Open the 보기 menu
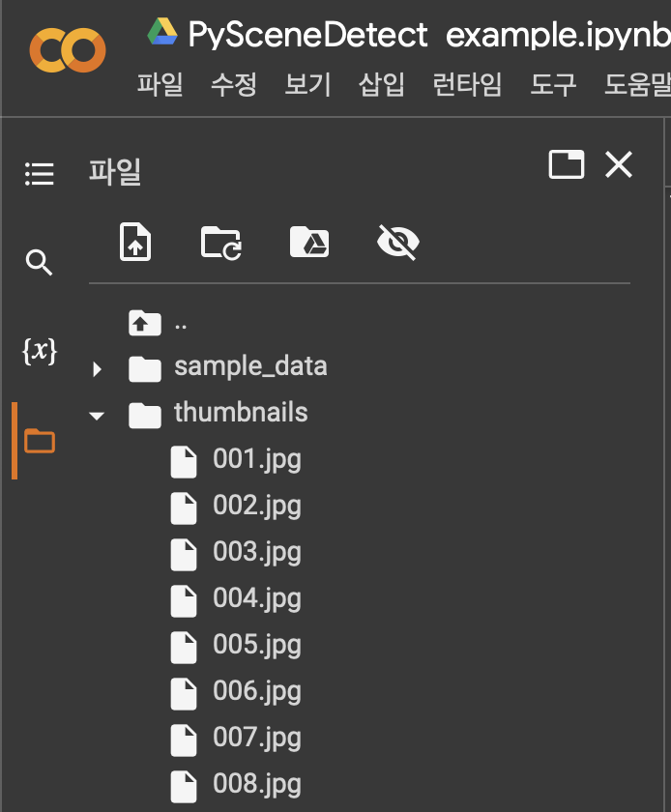The image size is (671, 812). tap(307, 84)
